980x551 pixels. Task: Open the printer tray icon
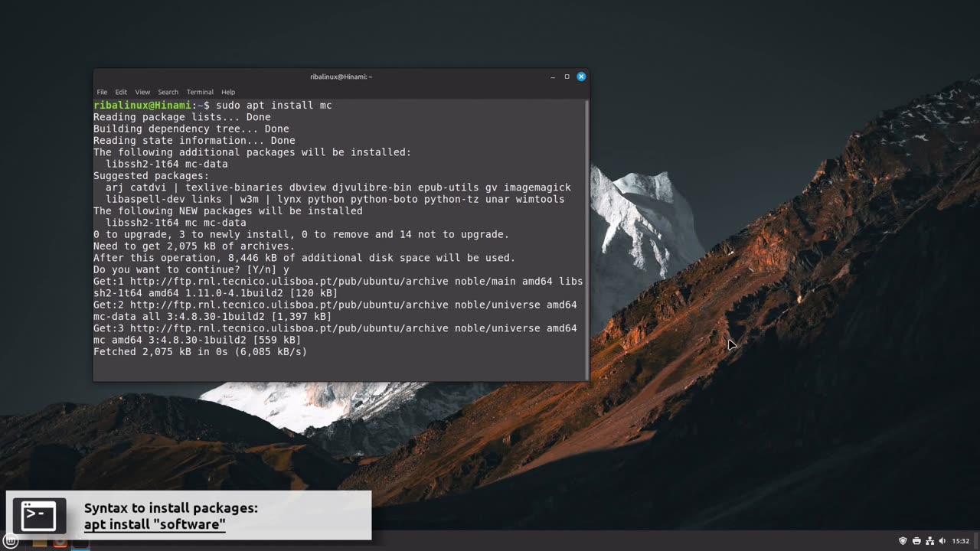pyautogui.click(x=916, y=541)
